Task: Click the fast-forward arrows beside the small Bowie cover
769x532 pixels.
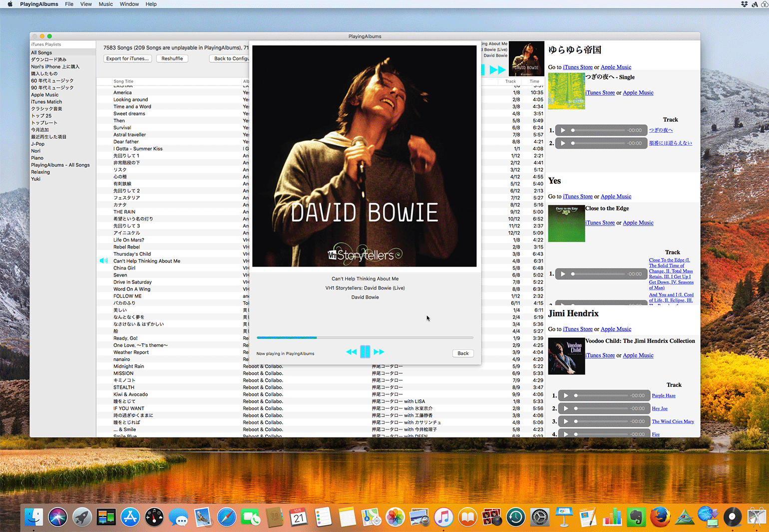Action: tap(497, 70)
